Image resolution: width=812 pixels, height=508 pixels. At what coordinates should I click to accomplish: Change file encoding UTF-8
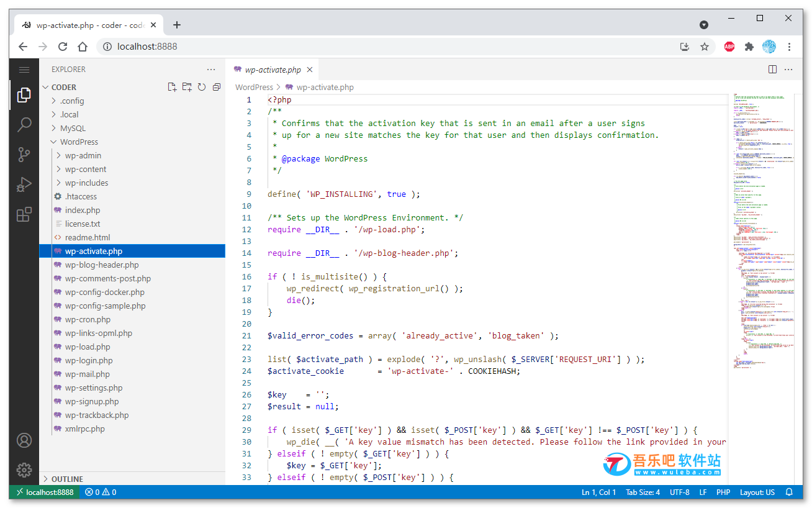(x=680, y=492)
